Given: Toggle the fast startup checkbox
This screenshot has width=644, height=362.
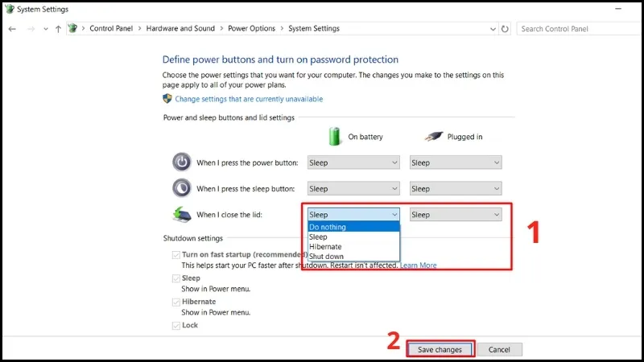Looking at the screenshot, I should (x=175, y=255).
